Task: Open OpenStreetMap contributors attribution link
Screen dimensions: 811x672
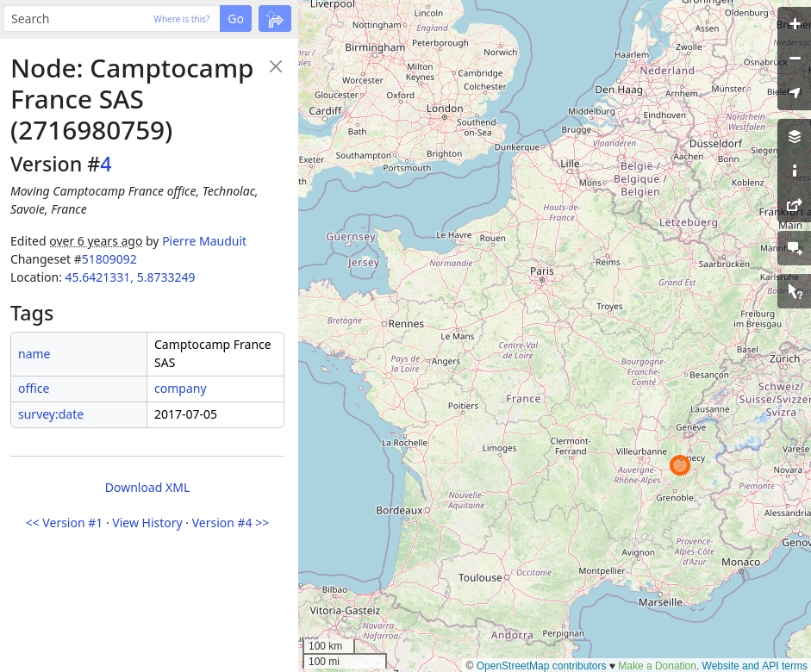Action: coord(541,666)
